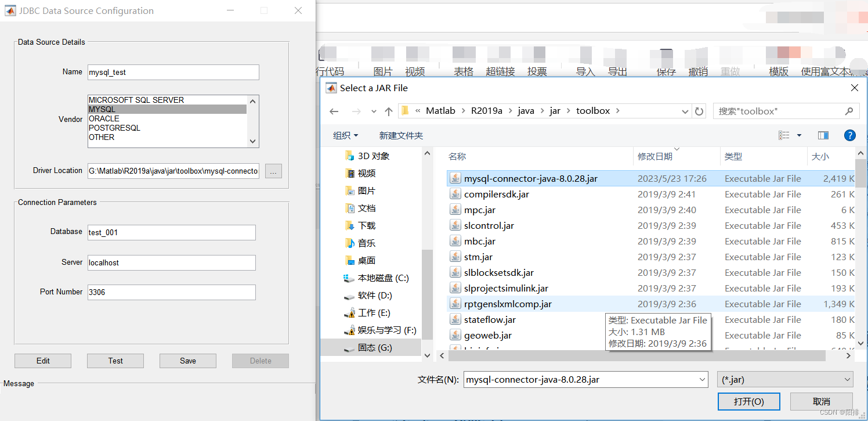Screen dimensions: 868x421
Task: Click the search magnifier icon in toolbox search
Action: (x=849, y=111)
